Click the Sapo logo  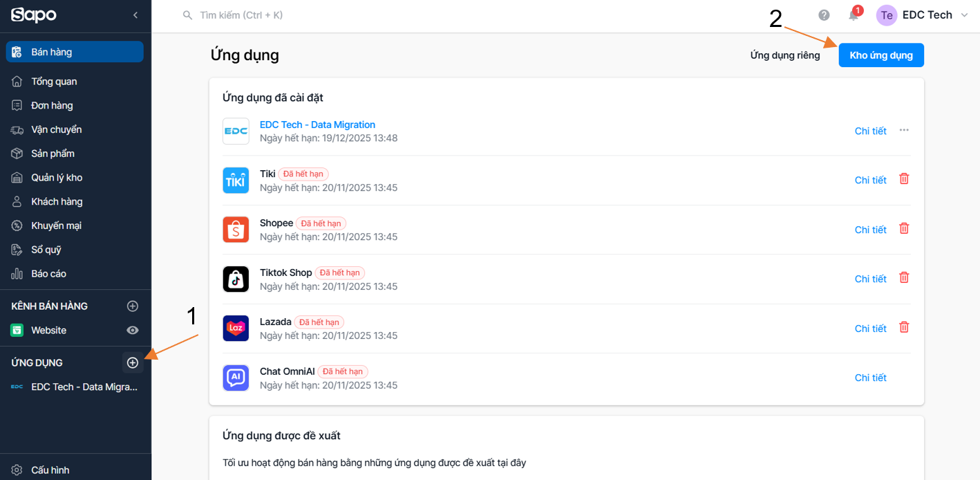click(x=34, y=15)
